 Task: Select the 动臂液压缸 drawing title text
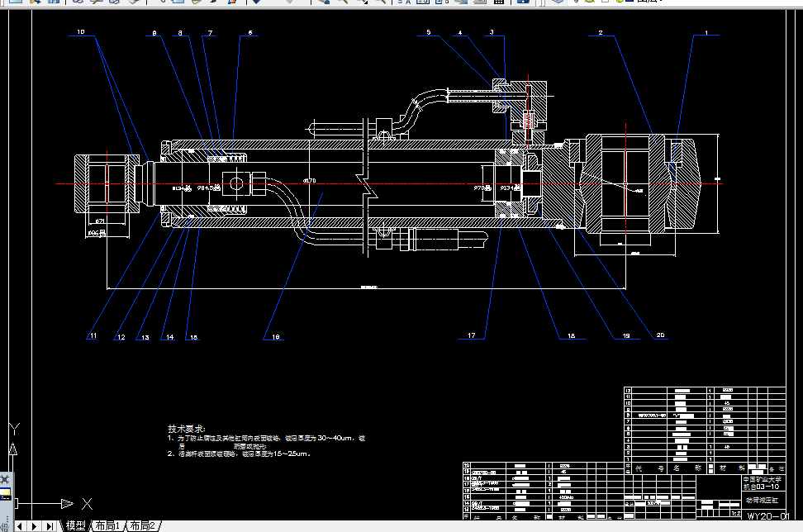(x=762, y=501)
